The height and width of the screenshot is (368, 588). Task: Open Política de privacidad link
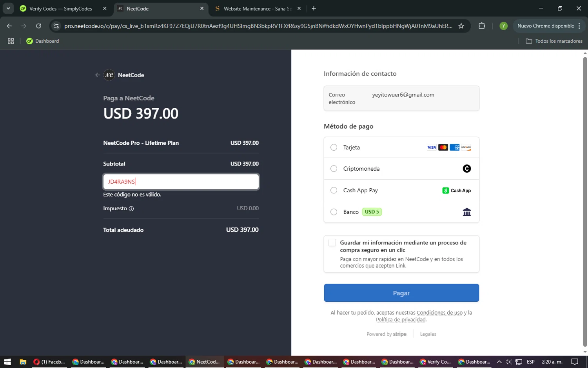[401, 320]
